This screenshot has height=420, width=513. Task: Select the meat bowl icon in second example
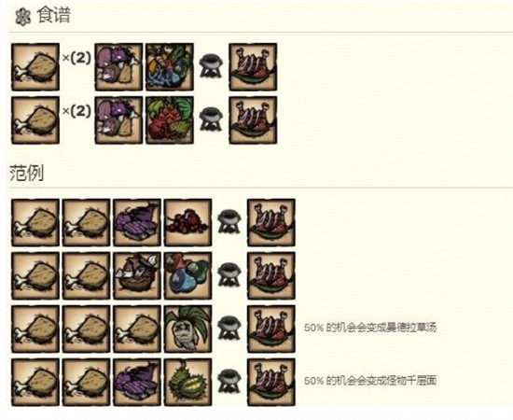137,275
